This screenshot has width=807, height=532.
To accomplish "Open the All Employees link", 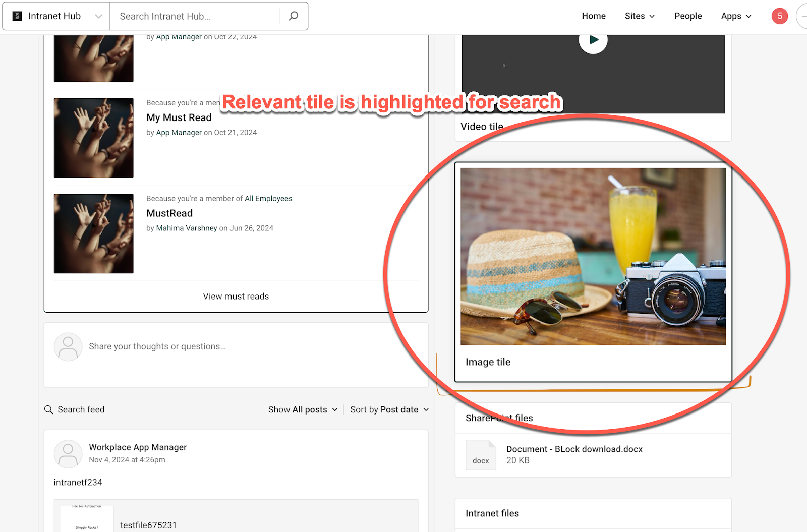I will 268,199.
